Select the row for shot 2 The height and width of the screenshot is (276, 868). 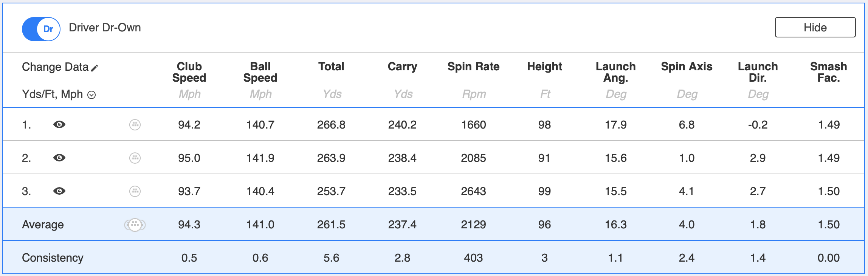[x=434, y=158]
